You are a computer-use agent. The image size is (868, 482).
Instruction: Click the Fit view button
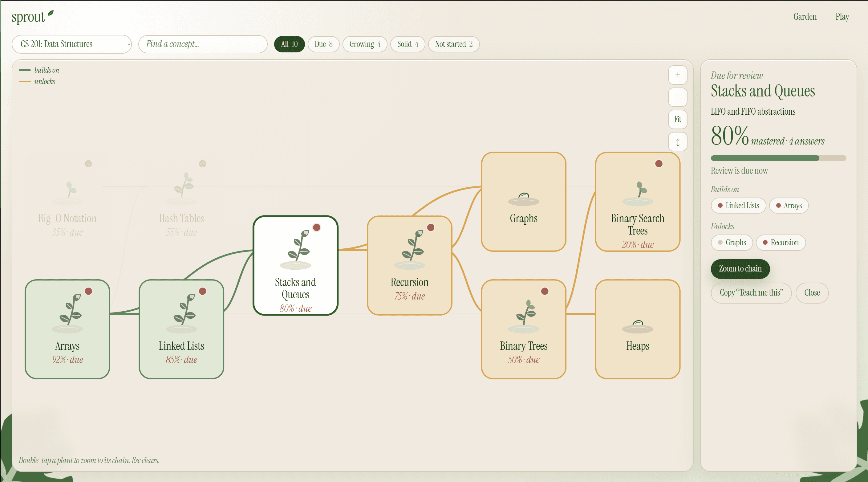pyautogui.click(x=677, y=119)
